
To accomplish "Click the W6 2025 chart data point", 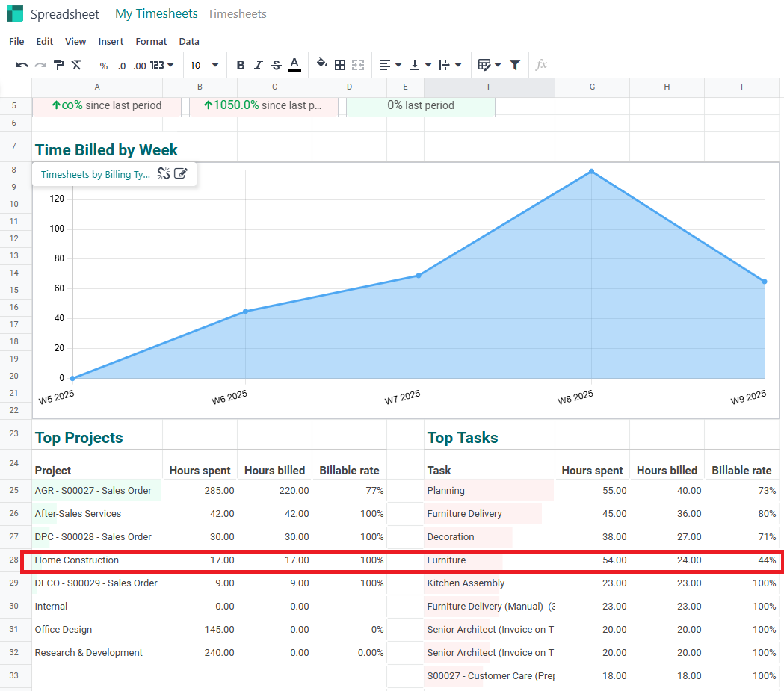I will (x=245, y=312).
